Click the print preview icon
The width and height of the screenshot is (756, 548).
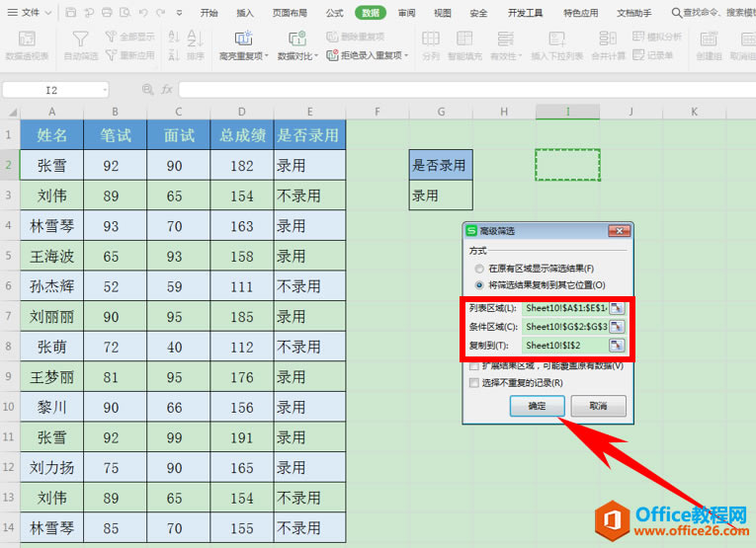point(125,13)
